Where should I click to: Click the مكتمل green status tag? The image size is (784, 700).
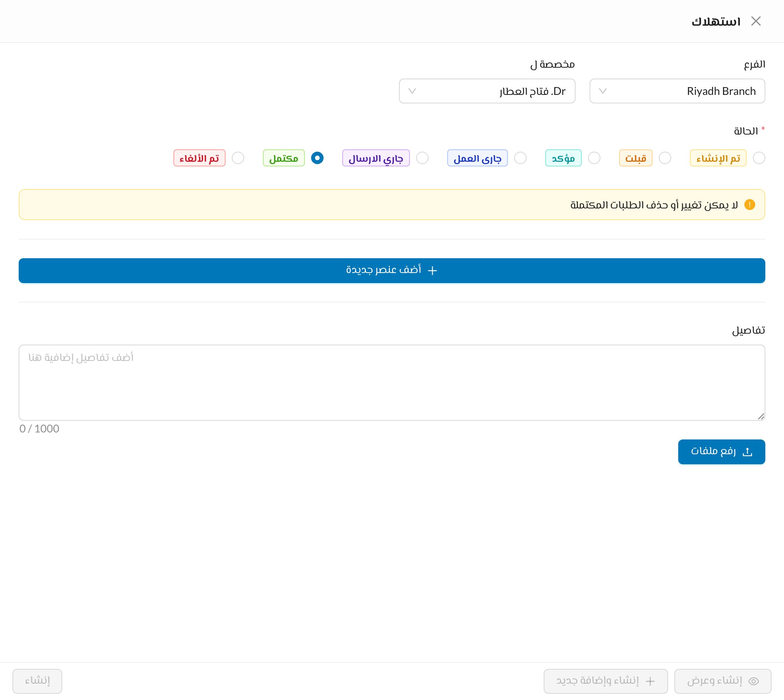(283, 158)
